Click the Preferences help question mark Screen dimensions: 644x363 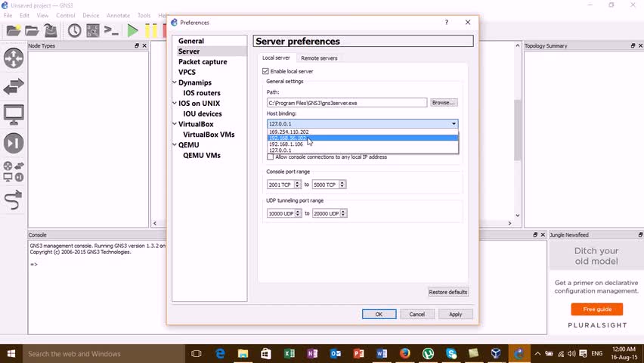(447, 22)
